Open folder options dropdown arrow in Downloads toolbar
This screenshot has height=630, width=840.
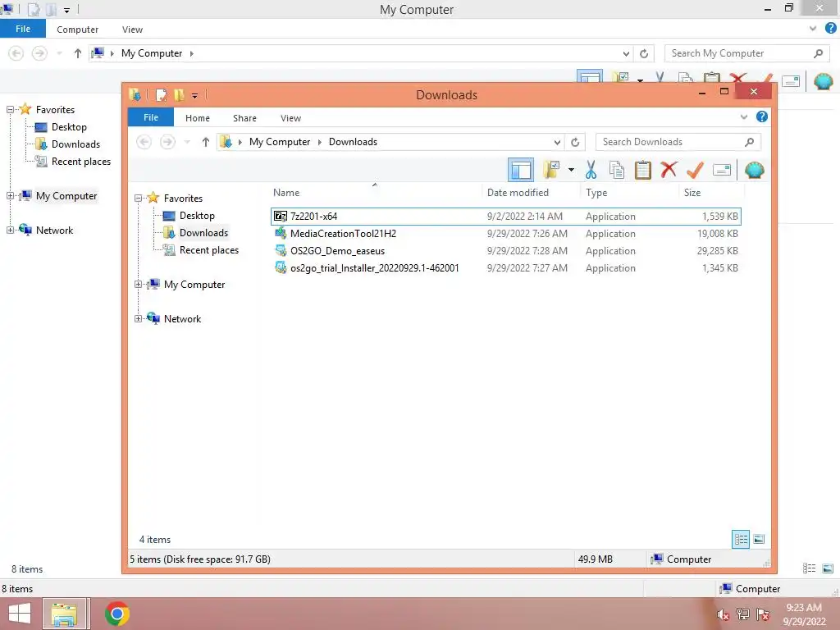pos(571,170)
